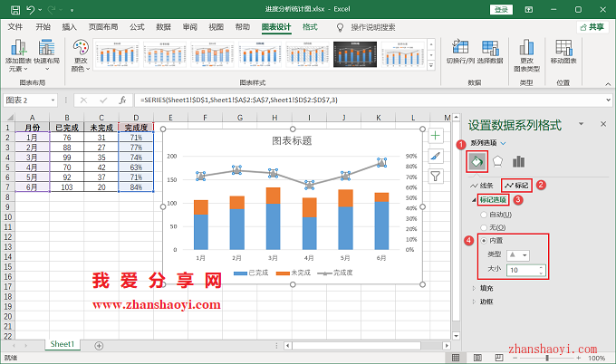Screen dimensions: 616x364
Task: Open the Insert tab
Action: [69, 26]
